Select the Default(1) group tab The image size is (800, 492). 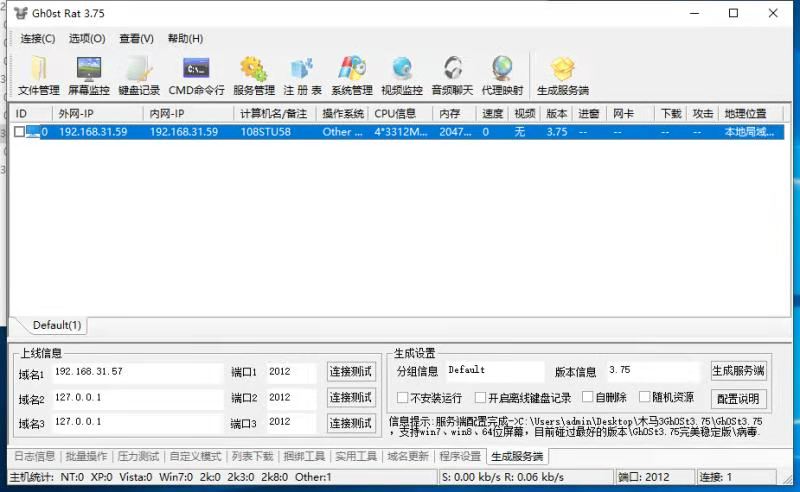(x=57, y=325)
